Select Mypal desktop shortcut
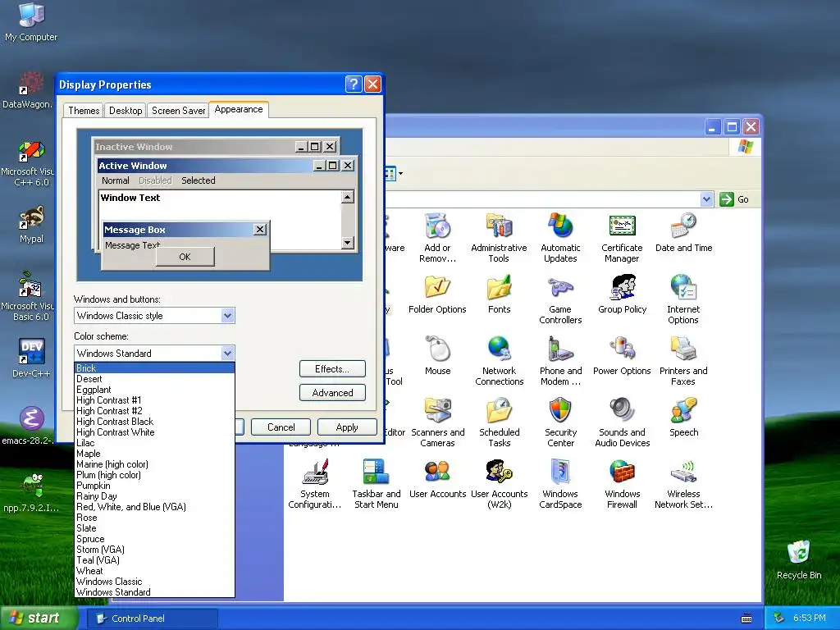Image resolution: width=840 pixels, height=630 pixels. pyautogui.click(x=31, y=224)
